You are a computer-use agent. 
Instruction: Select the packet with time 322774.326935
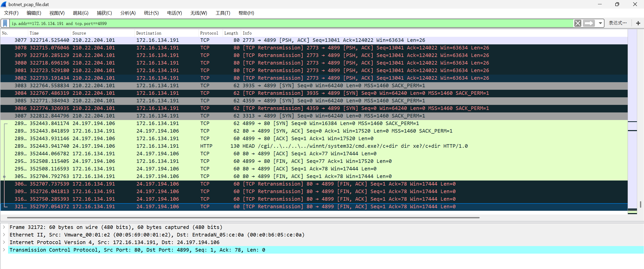click(314, 108)
